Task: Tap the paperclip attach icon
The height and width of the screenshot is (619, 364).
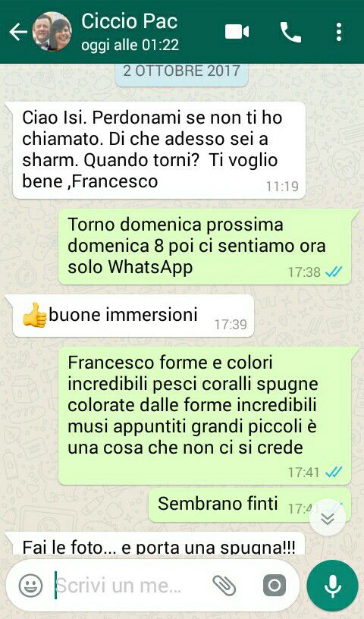Action: tap(224, 585)
